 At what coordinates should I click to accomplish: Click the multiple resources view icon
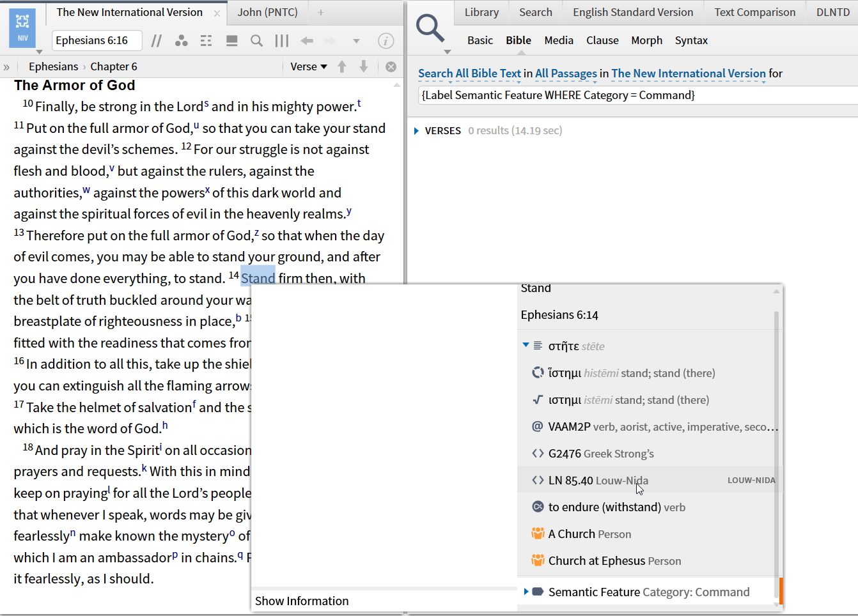pyautogui.click(x=231, y=41)
